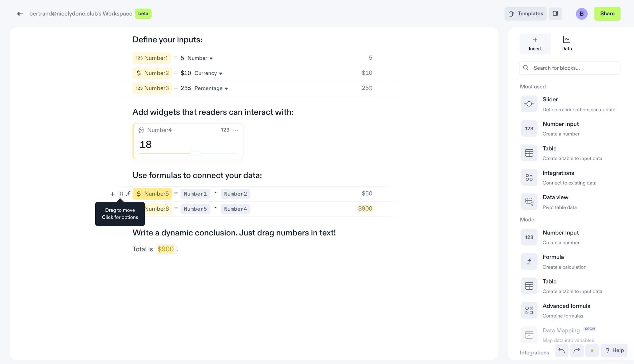Click the back arrow next to the workspace name
Image resolution: width=634 pixels, height=364 pixels.
tap(20, 14)
